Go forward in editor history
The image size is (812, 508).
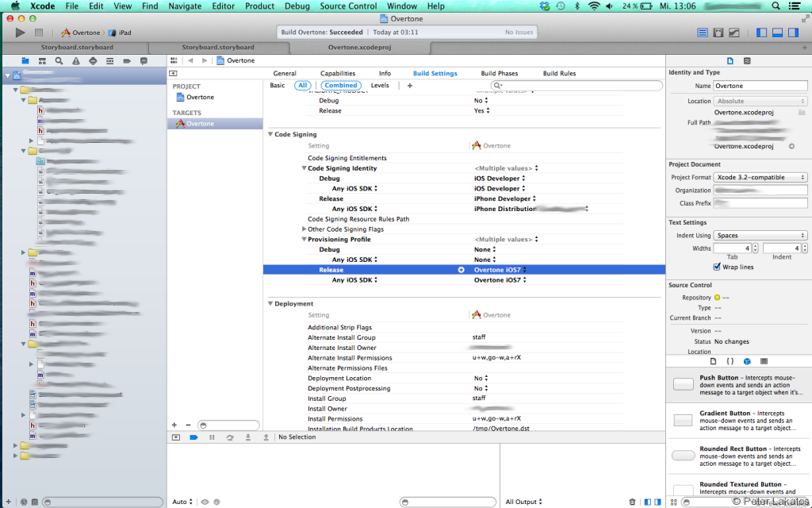[205, 60]
